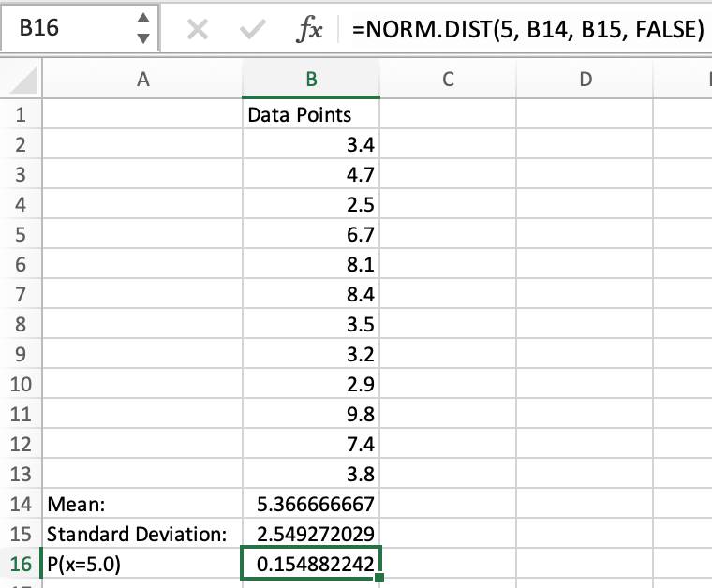Select row 16 header
The height and width of the screenshot is (588, 712).
pos(21,565)
